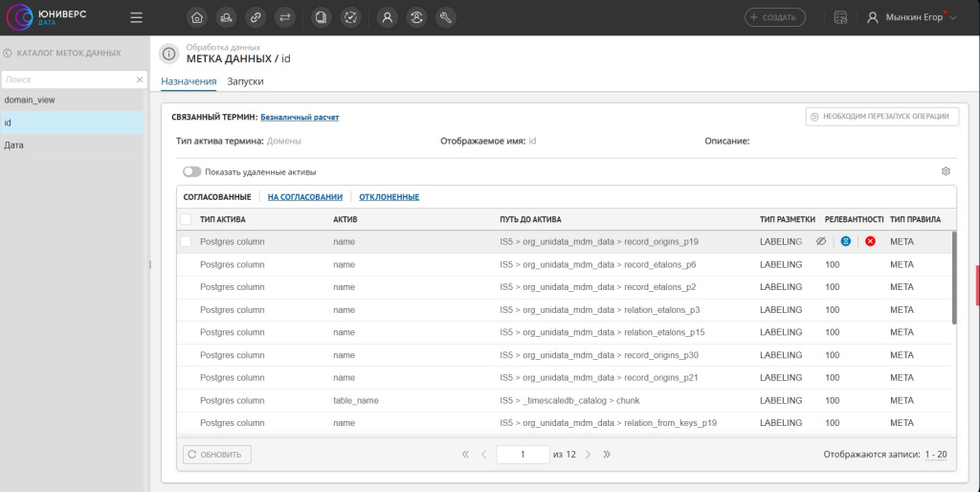Collapse the Каталог меток данных panel

pyautogui.click(x=8, y=54)
